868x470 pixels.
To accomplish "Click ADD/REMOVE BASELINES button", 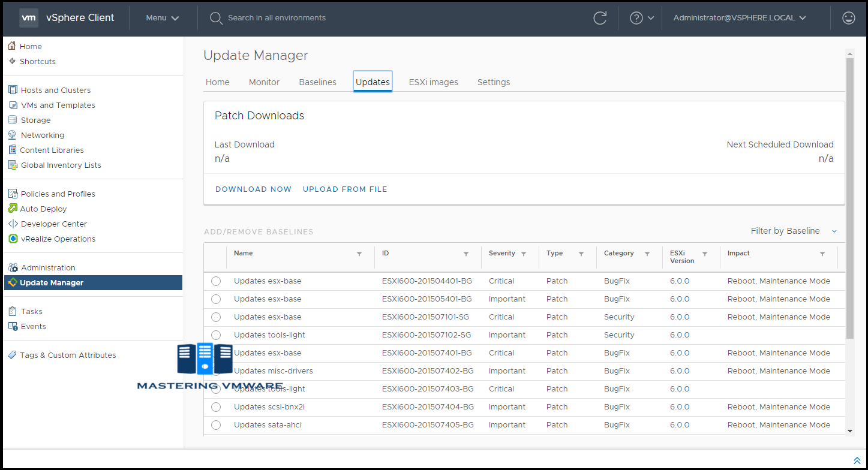I will click(259, 231).
